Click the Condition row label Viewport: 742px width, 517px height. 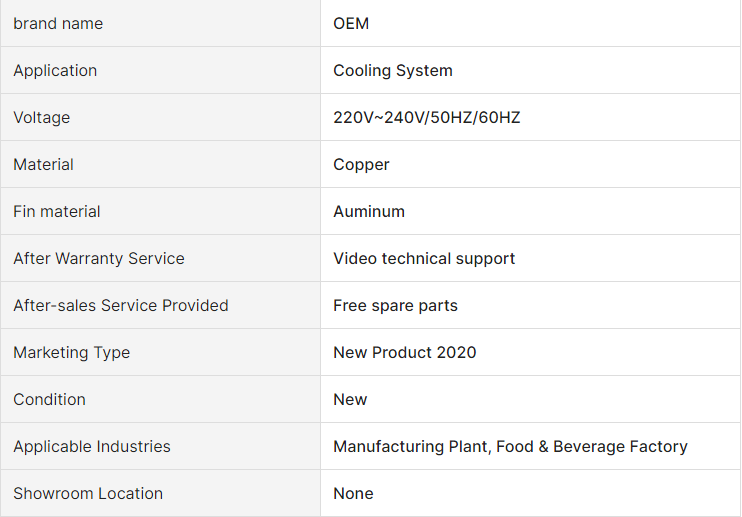click(x=49, y=399)
